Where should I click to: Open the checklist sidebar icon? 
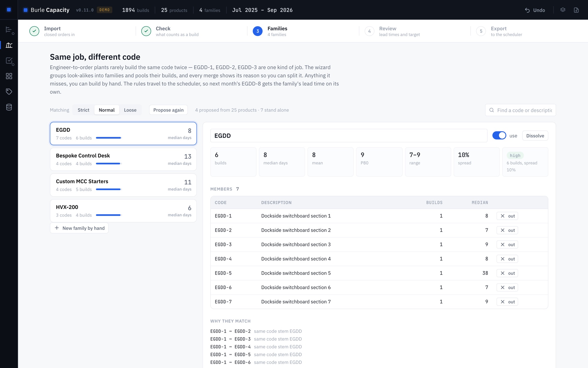point(9,61)
